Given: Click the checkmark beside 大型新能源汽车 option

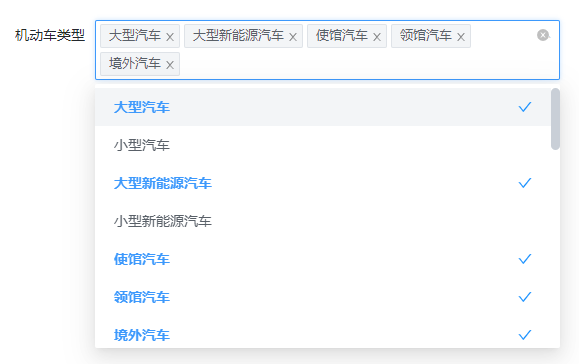Looking at the screenshot, I should [525, 183].
